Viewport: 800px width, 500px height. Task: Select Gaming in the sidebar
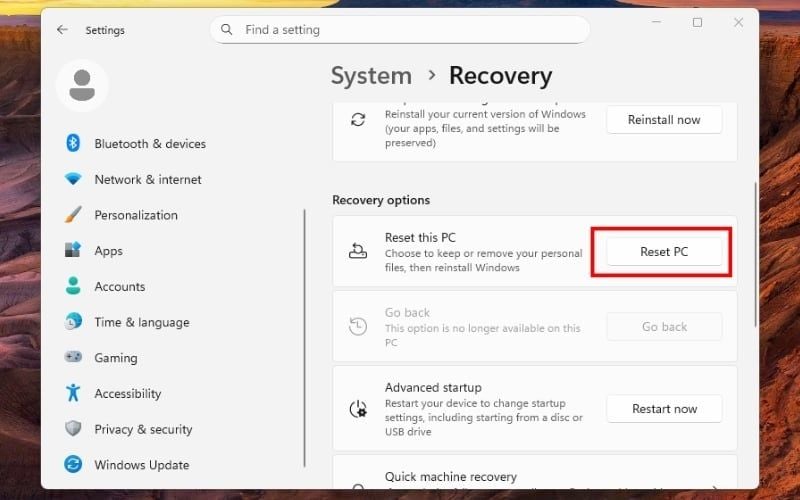[x=116, y=358]
